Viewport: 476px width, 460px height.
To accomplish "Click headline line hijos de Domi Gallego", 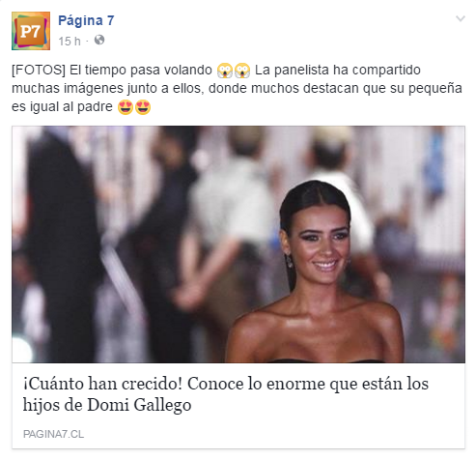I will pos(107,405).
